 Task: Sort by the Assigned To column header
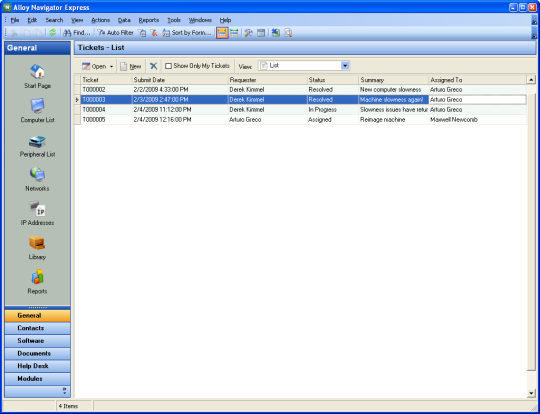(477, 80)
